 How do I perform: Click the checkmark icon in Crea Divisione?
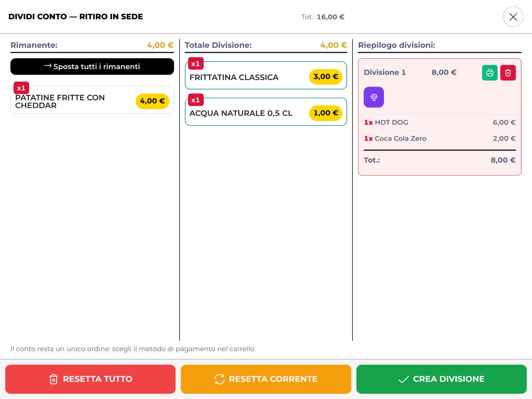[x=404, y=379]
